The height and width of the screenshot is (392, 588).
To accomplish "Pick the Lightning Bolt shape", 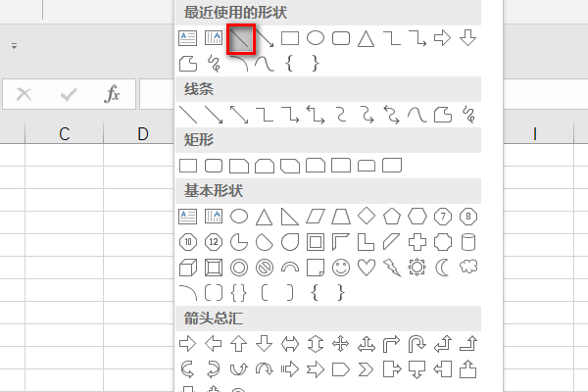I will 392,268.
